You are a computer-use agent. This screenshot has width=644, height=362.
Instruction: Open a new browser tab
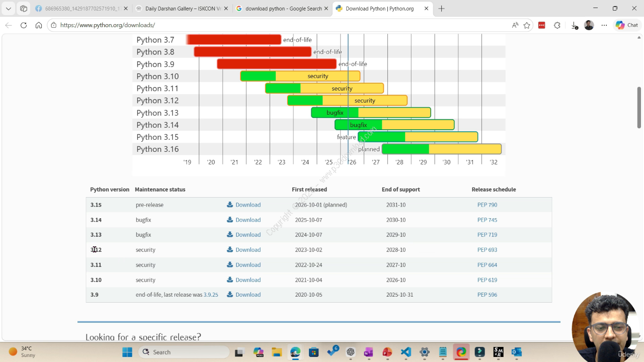pyautogui.click(x=441, y=9)
